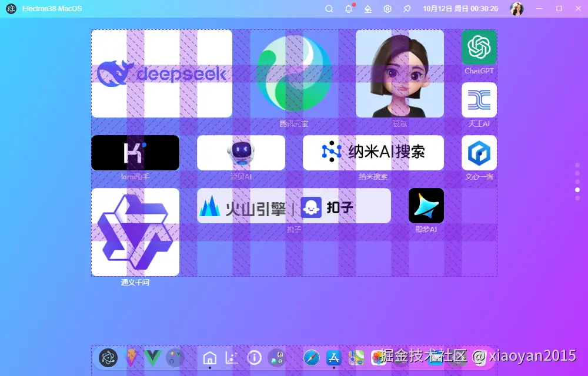The width and height of the screenshot is (588, 376).
Task: Open notifications via the bell icon
Action: click(x=348, y=9)
